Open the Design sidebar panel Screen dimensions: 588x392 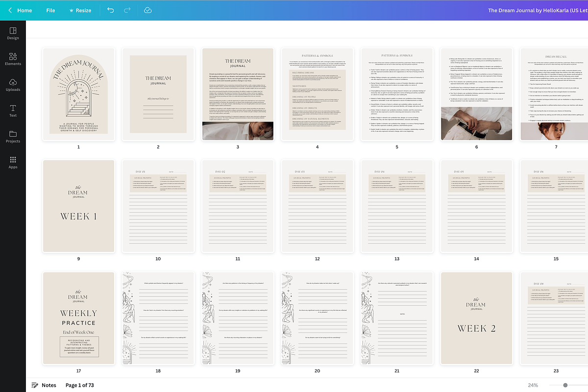13,33
